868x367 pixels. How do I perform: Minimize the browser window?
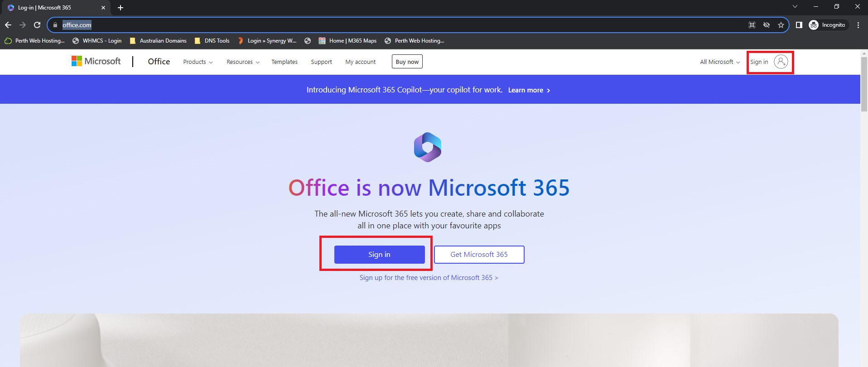[x=816, y=6]
